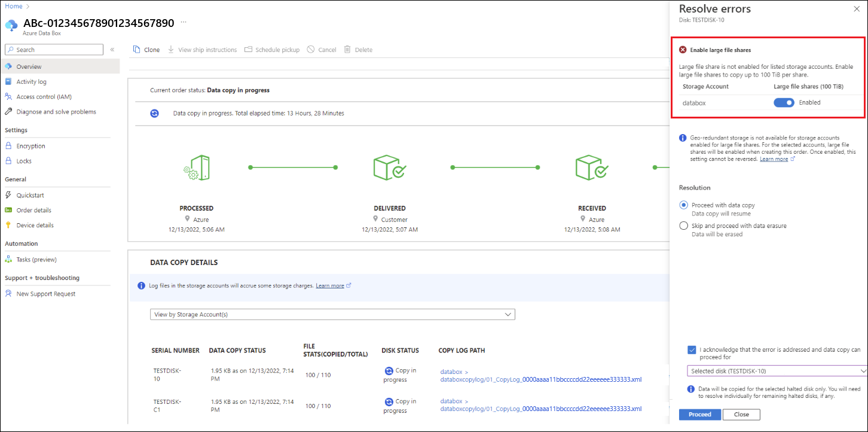Screen dimensions: 868x432
Task: Go to Order details in sidebar
Action: (x=33, y=211)
